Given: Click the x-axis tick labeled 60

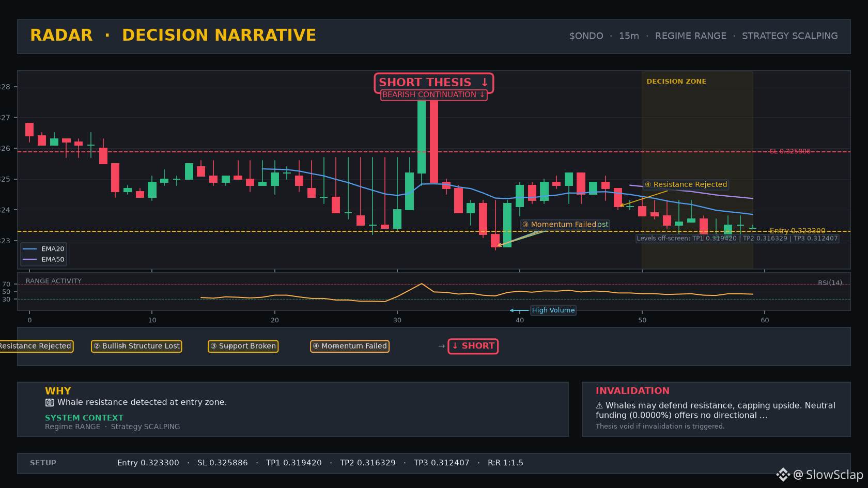Looking at the screenshot, I should click(x=765, y=320).
